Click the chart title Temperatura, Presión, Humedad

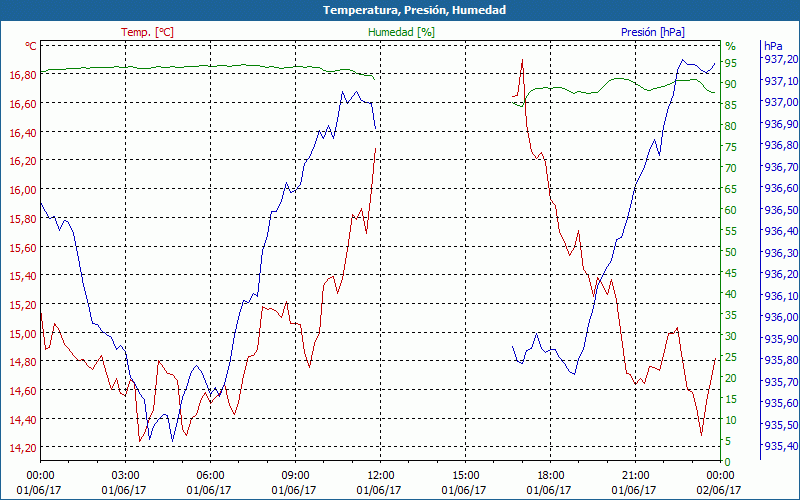(x=414, y=10)
